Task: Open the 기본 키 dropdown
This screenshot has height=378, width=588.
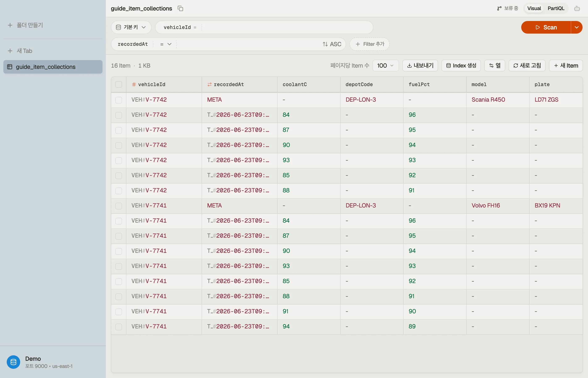Action: [131, 27]
